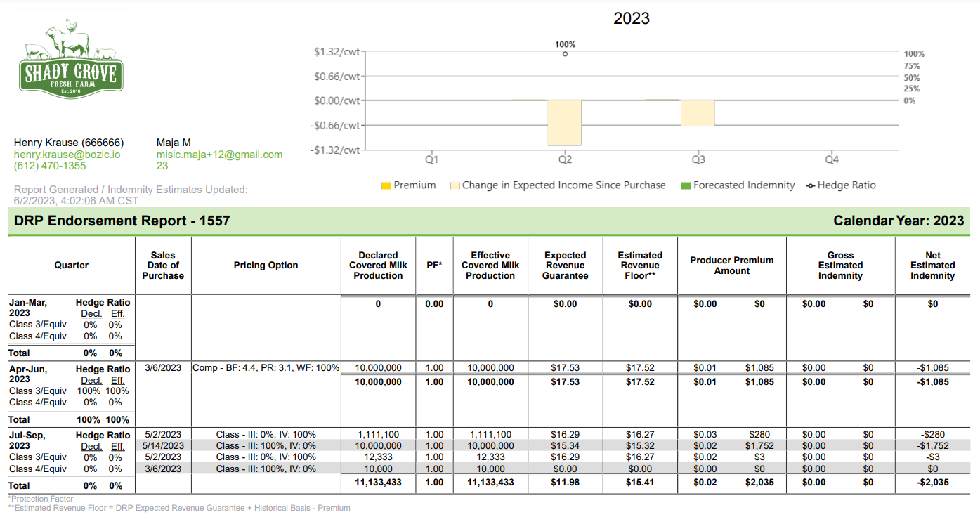
Task: Select the Jan-Mar, 2023 quarter label
Action: [28, 308]
